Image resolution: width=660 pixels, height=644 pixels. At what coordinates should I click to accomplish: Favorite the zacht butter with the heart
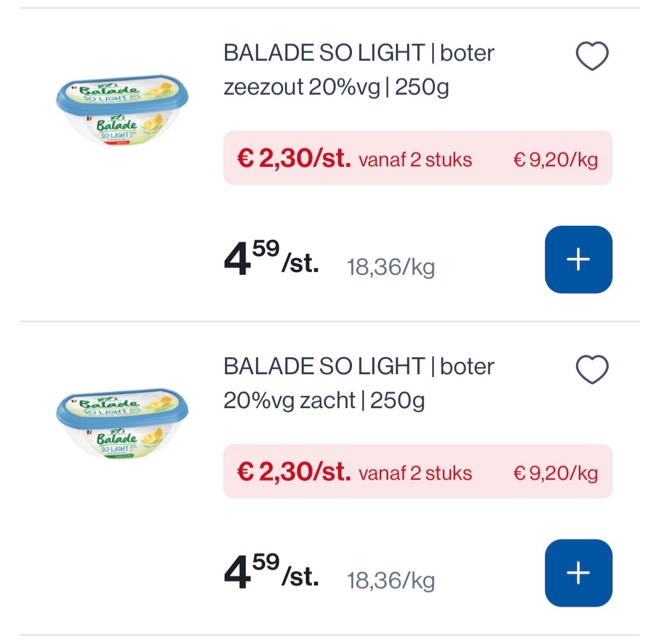click(x=592, y=370)
